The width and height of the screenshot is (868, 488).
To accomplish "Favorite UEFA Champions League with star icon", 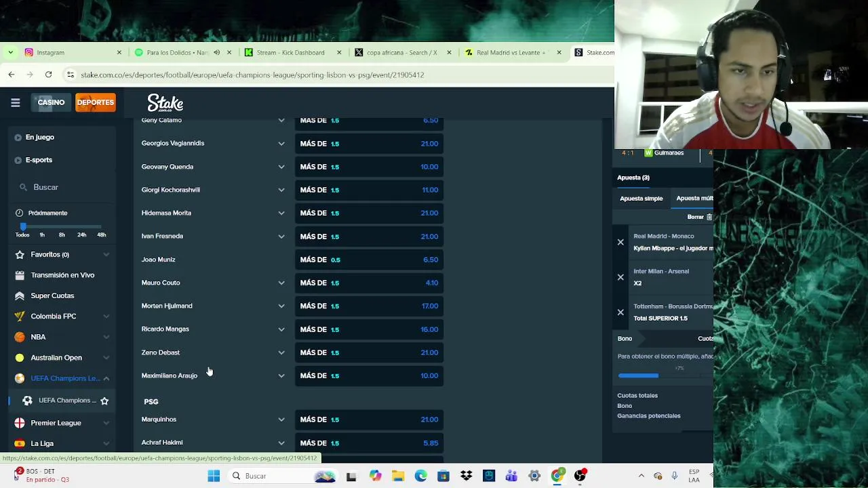I will click(104, 401).
